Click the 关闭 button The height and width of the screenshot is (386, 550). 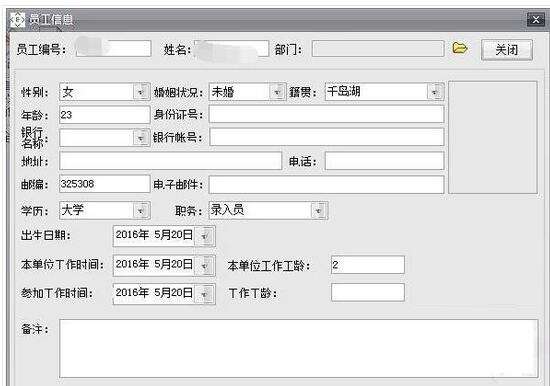coord(507,49)
